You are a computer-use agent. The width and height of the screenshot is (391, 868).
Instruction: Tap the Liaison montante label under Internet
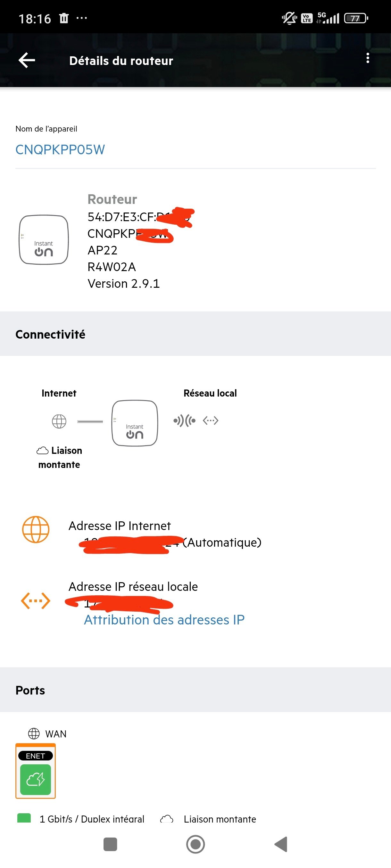pyautogui.click(x=59, y=458)
